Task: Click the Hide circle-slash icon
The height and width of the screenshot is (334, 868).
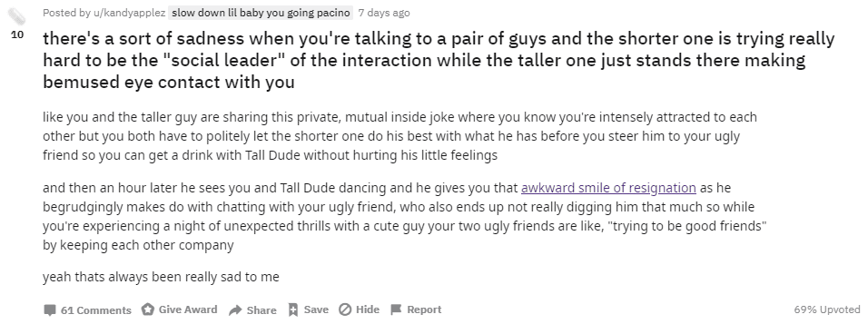Action: pos(345,309)
